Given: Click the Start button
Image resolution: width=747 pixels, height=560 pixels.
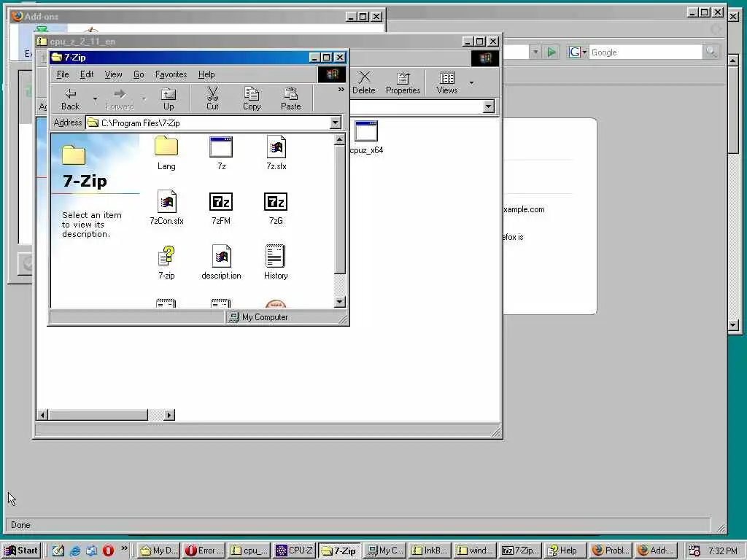Looking at the screenshot, I should pyautogui.click(x=21, y=551).
